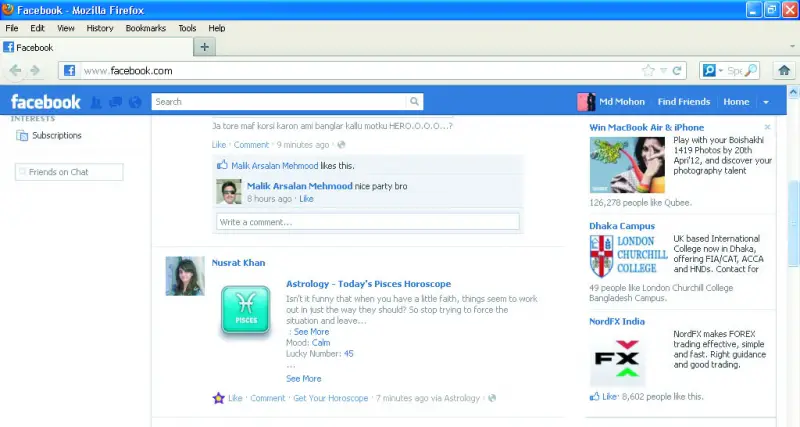Click the star icon beside Nusrat's Like
Screen dimensions: 800x427
pos(218,398)
